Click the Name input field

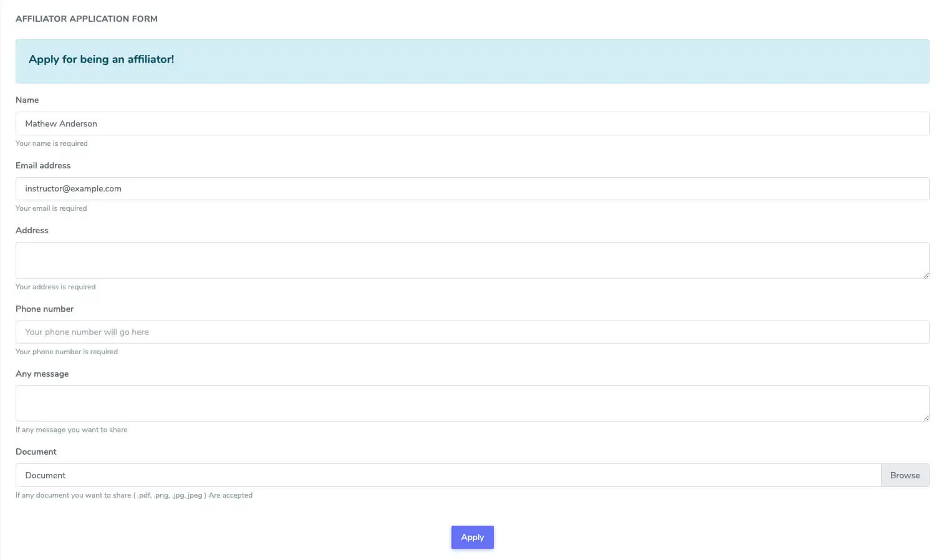472,123
